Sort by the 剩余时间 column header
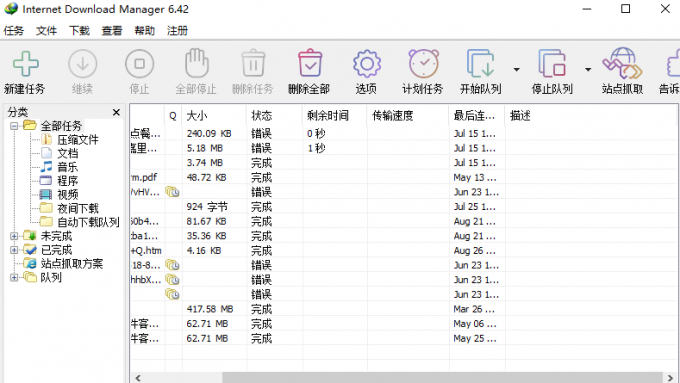 [335, 116]
